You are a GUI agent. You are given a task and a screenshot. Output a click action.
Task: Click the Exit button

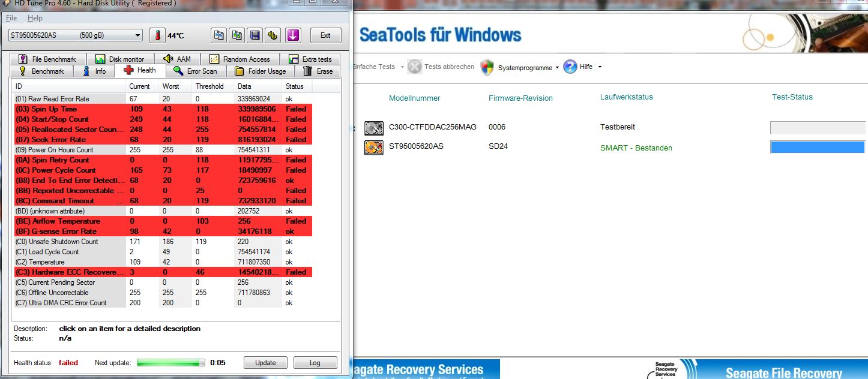[x=325, y=35]
